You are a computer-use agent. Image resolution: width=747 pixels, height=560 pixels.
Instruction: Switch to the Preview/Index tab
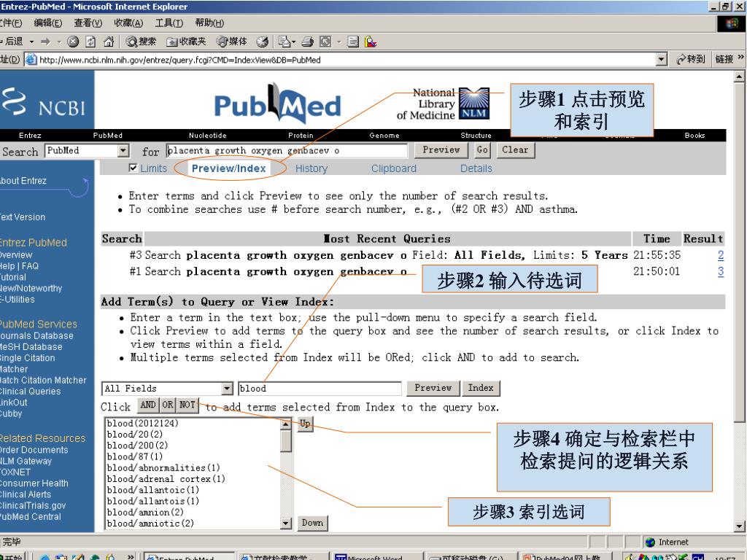(x=228, y=168)
